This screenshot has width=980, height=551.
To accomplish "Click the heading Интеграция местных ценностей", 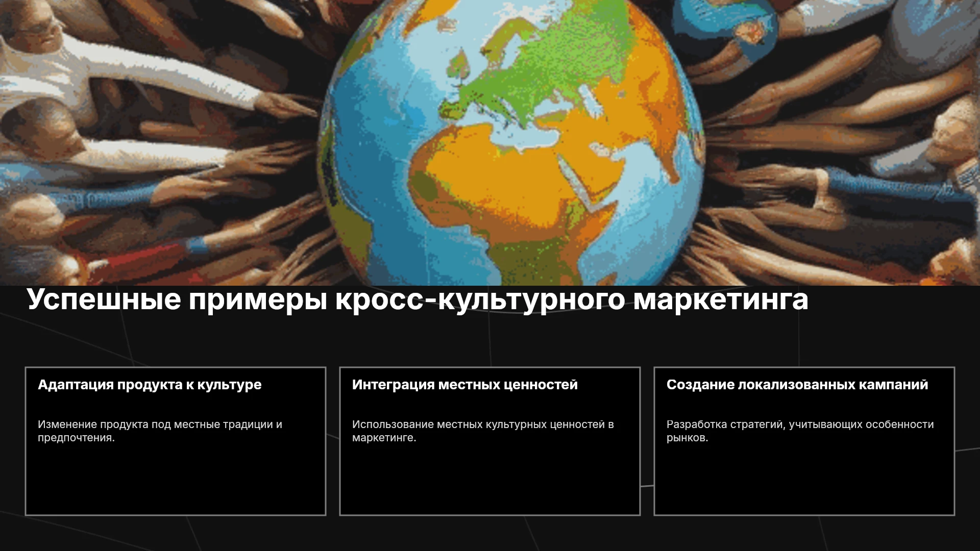I will [465, 385].
